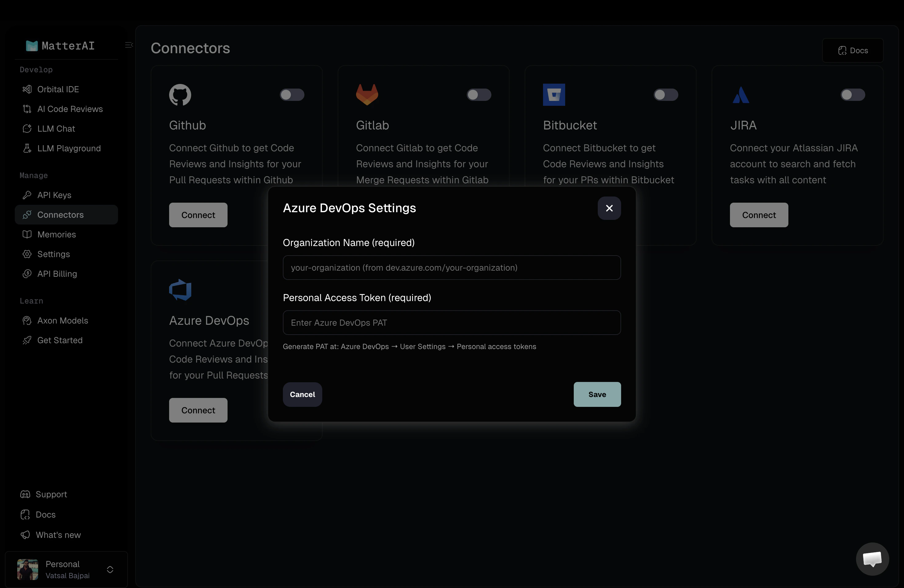This screenshot has height=588, width=904.
Task: Collapse the sidebar with the hamburger control
Action: (129, 45)
